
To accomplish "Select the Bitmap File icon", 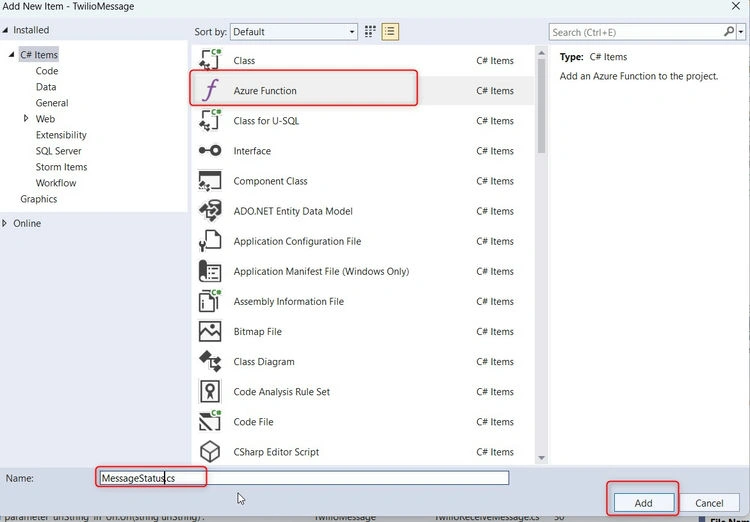I will 210,331.
